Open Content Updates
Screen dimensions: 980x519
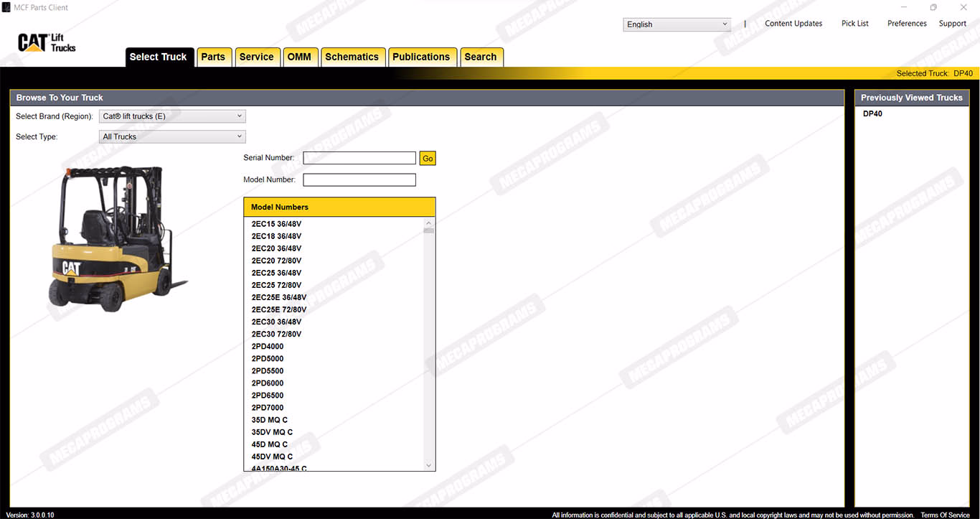(x=793, y=24)
